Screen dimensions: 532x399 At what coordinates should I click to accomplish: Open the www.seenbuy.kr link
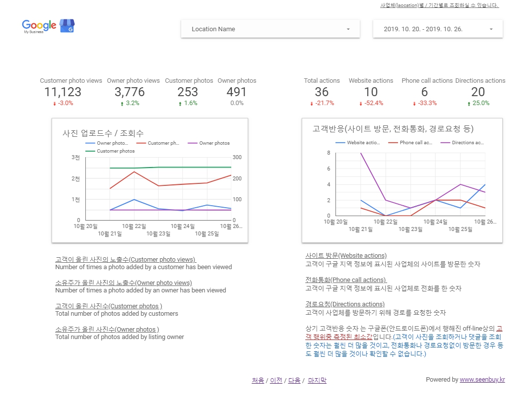(482, 380)
